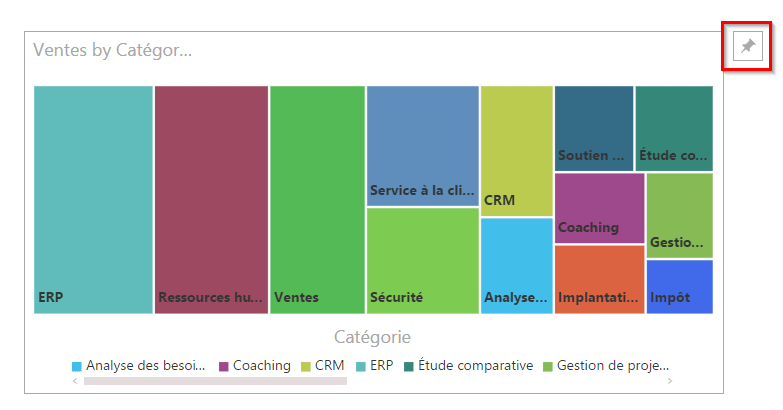Select the purple Coaching treemap block
Viewport: 783px width, 410px height.
pos(599,207)
